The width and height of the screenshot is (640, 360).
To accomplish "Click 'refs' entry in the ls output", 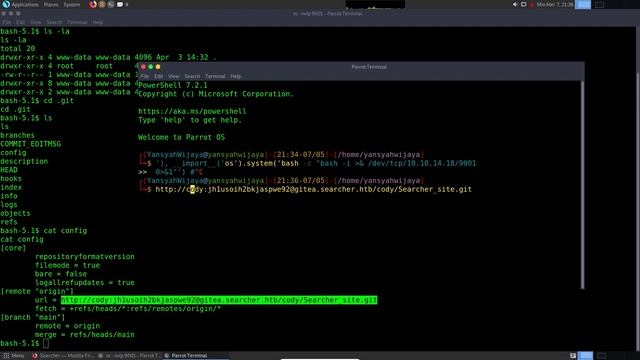I will click(x=9, y=222).
